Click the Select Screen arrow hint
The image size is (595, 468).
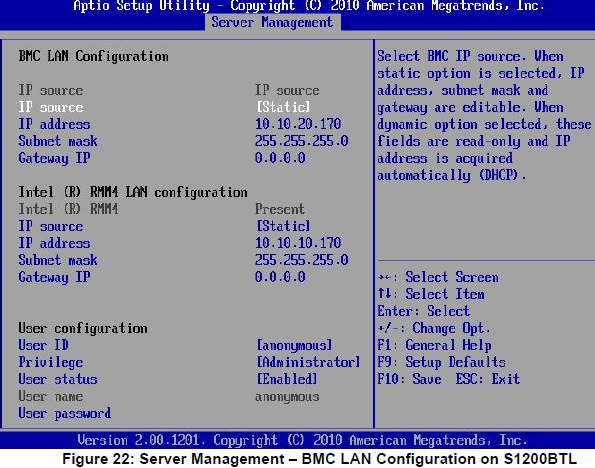[x=438, y=277]
